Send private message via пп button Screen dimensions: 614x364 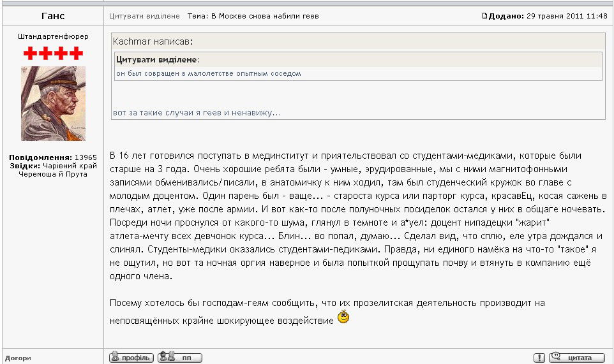point(180,358)
